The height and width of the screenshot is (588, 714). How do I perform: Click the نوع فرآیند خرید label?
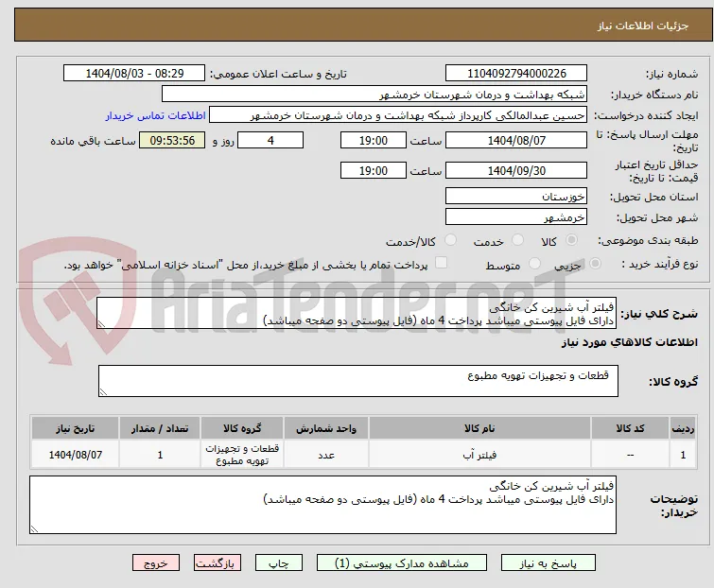660,264
